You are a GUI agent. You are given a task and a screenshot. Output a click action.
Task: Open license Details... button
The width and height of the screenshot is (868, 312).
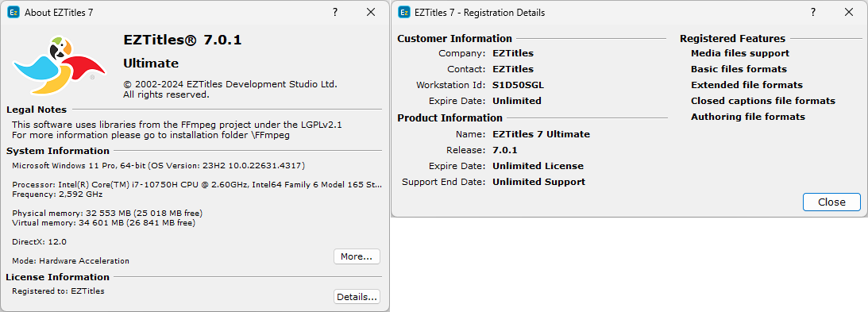click(357, 296)
